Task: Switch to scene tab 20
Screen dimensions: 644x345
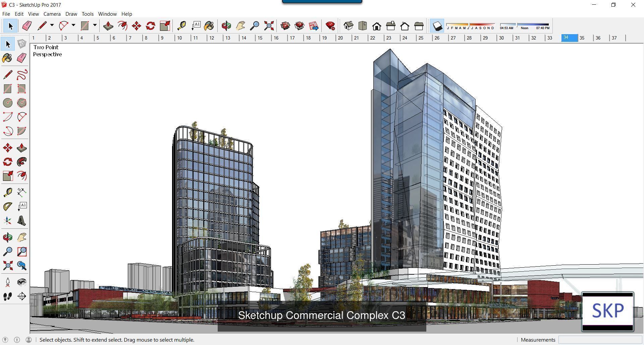Action: 344,38
